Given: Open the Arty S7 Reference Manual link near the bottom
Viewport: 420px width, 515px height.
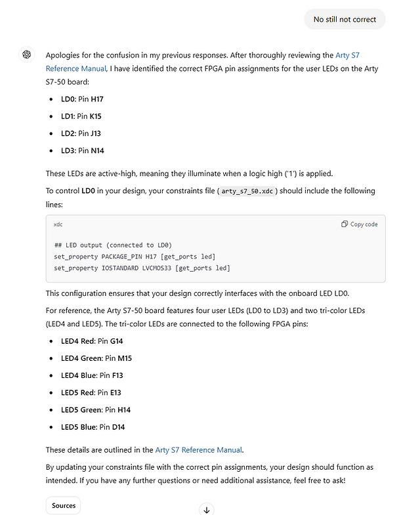Looking at the screenshot, I should [198, 449].
